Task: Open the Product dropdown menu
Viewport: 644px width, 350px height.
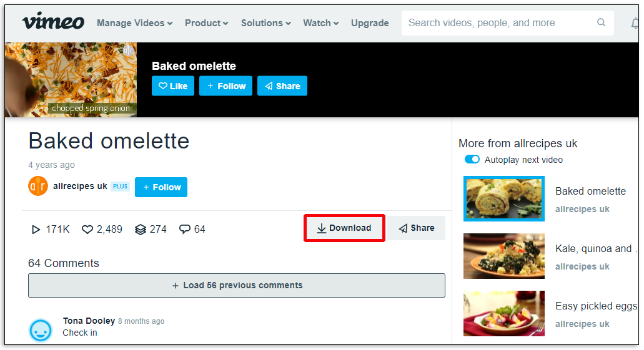Action: point(206,23)
